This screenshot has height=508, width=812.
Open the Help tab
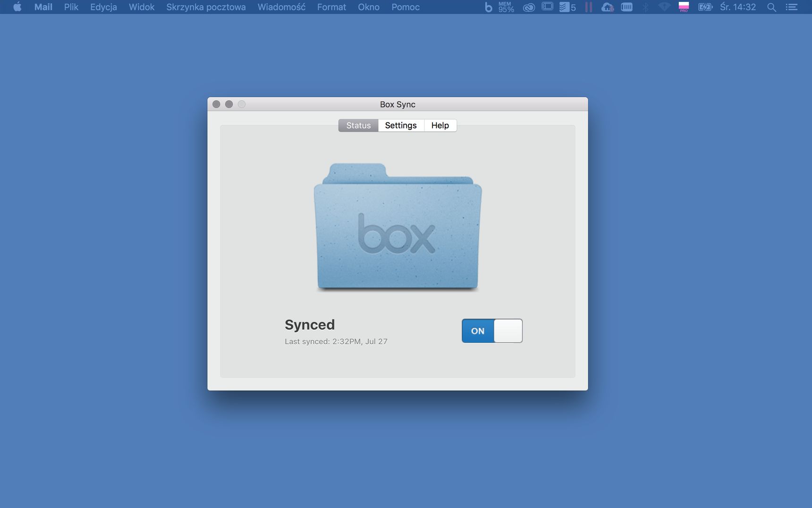click(440, 125)
